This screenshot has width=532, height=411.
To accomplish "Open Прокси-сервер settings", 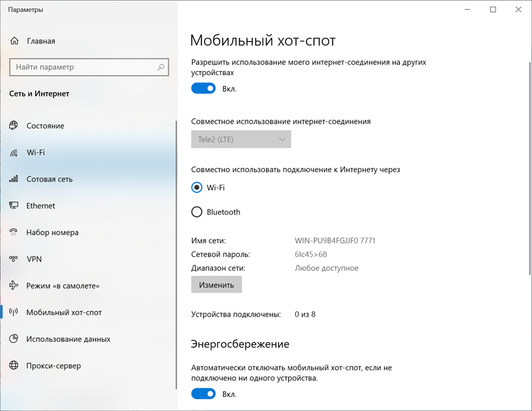I will pyautogui.click(x=53, y=365).
